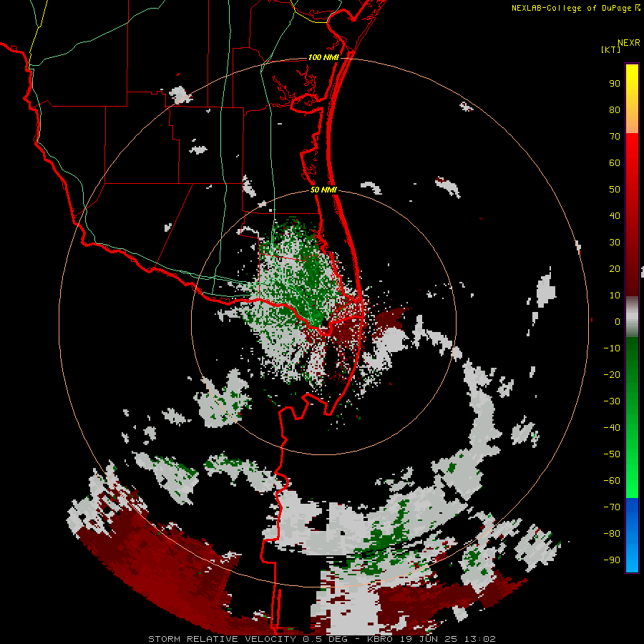The height and width of the screenshot is (644, 644).
Task: Click the -10 value on velocity scale
Action: (x=612, y=348)
